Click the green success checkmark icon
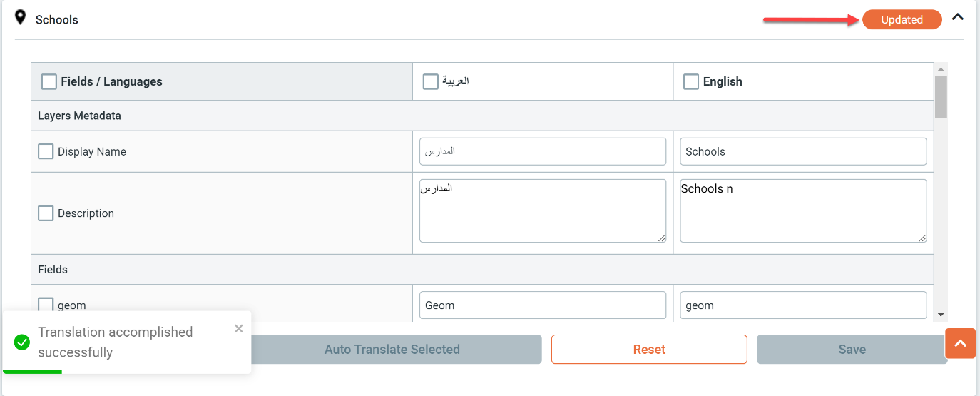Image resolution: width=980 pixels, height=396 pixels. click(x=22, y=342)
